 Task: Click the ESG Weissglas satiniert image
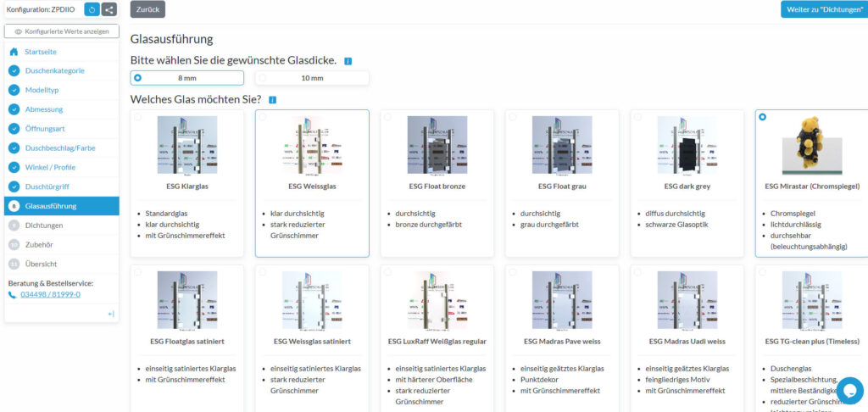(x=312, y=301)
